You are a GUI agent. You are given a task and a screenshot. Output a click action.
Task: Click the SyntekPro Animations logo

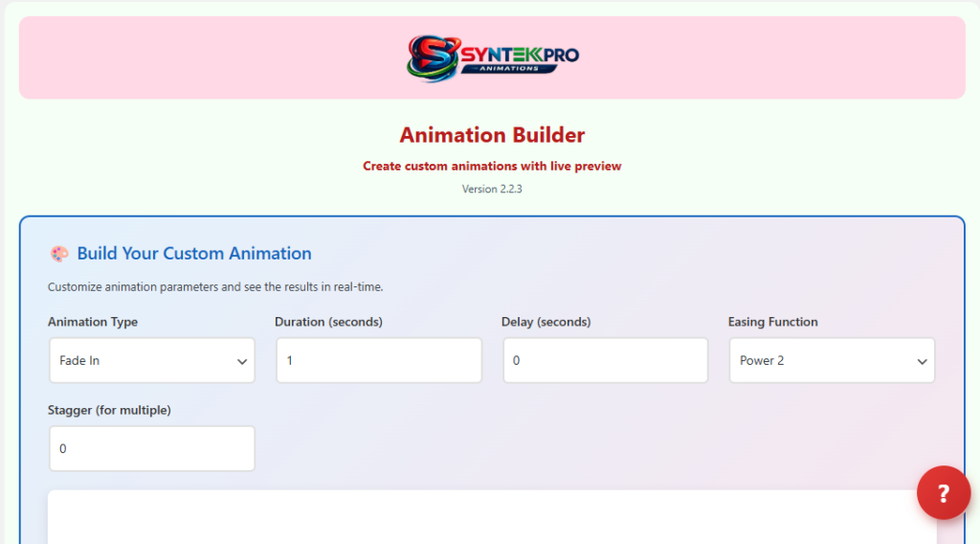tap(493, 57)
